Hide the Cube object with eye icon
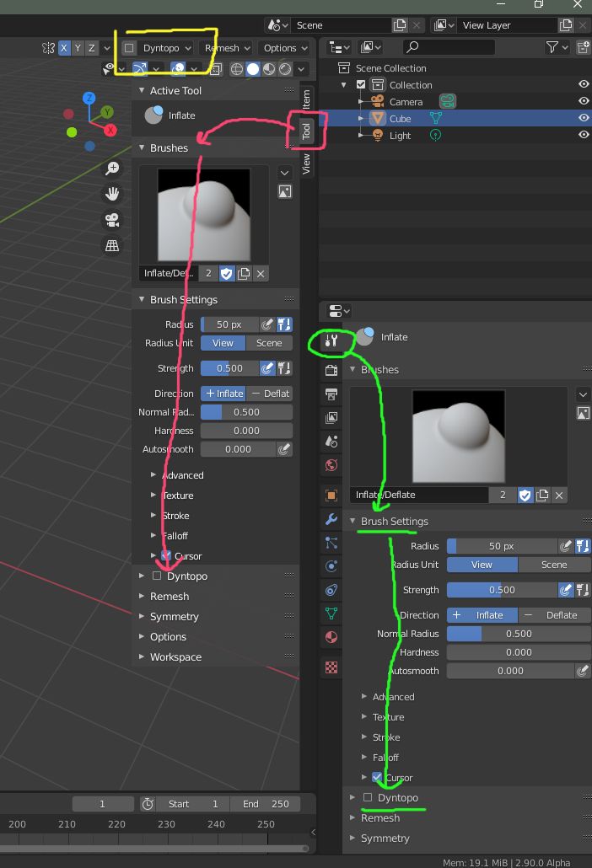The height and width of the screenshot is (868, 592). 584,118
